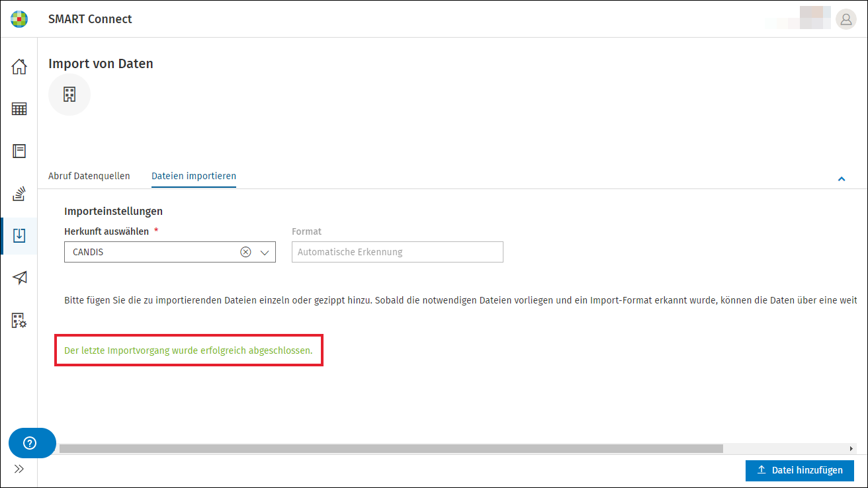Select the Dateien importieren tab

(194, 176)
